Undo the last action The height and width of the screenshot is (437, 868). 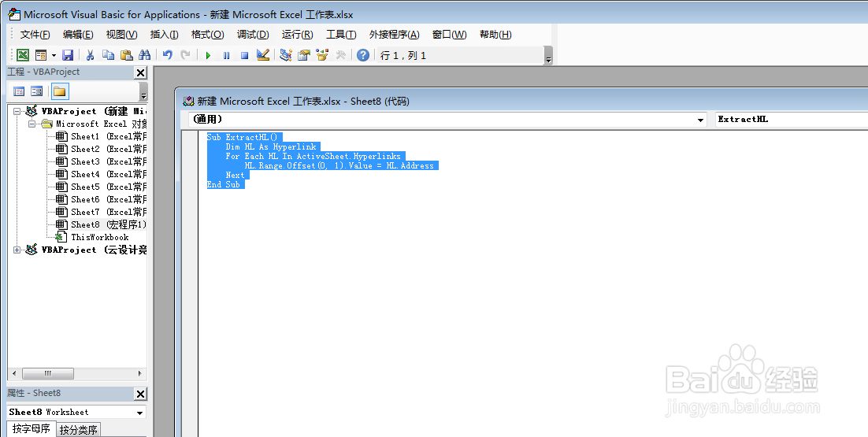coord(168,55)
